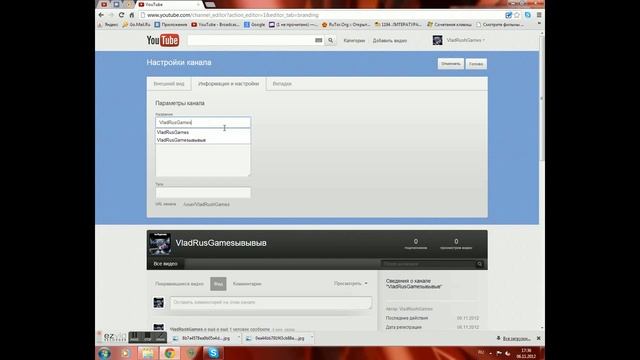This screenshot has height=360, width=640.
Task: Open the Категории link in YouTube header
Action: (354, 40)
